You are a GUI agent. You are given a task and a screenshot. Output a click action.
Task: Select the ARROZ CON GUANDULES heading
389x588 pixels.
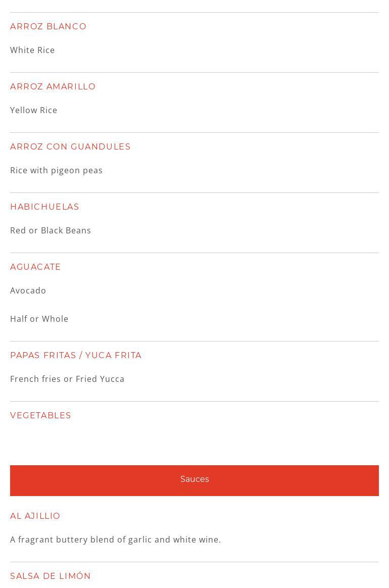[x=70, y=146]
